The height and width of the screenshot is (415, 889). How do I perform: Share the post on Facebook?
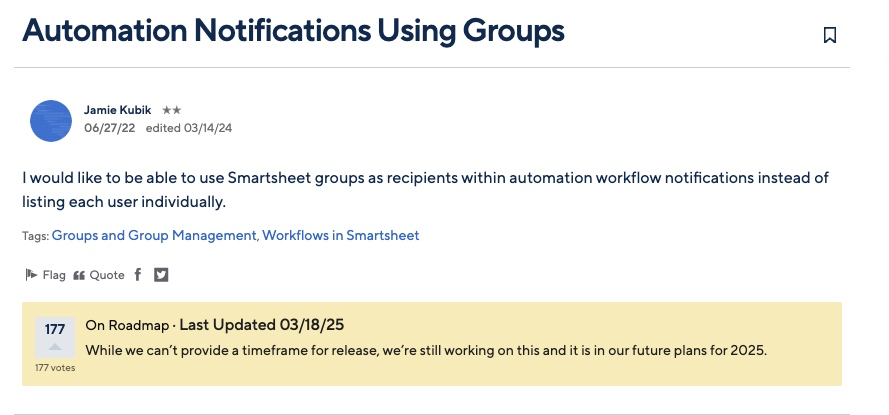pos(138,275)
